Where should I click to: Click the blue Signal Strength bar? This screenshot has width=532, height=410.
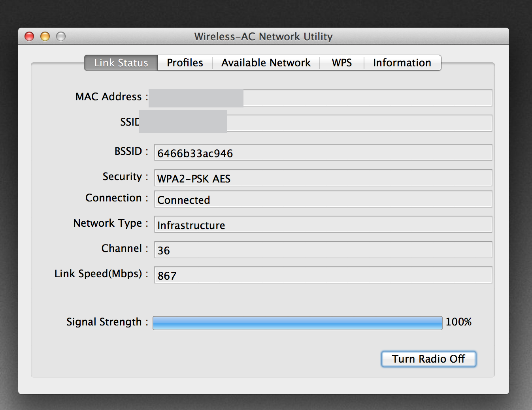pos(297,323)
